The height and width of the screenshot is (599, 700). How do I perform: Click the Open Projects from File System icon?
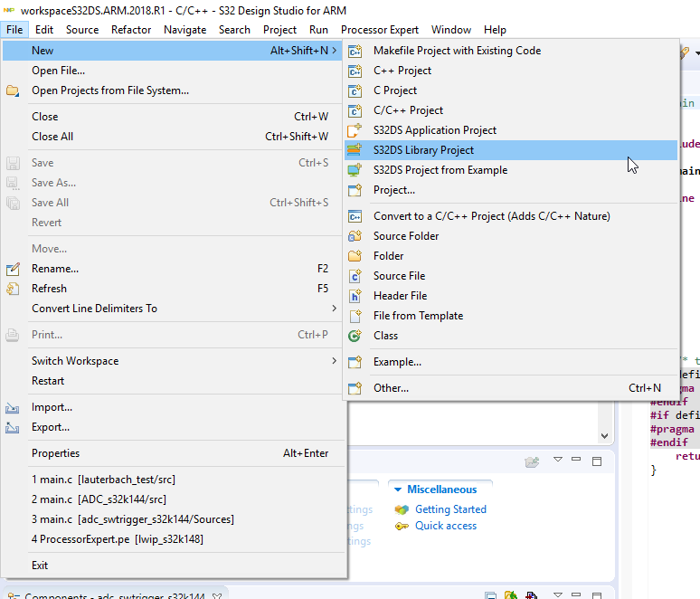tap(13, 90)
